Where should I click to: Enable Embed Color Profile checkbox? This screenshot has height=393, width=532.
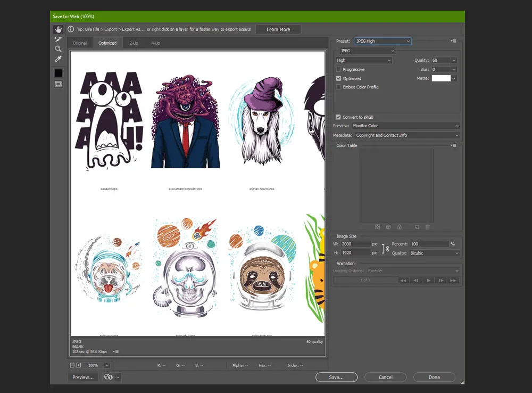click(x=338, y=87)
